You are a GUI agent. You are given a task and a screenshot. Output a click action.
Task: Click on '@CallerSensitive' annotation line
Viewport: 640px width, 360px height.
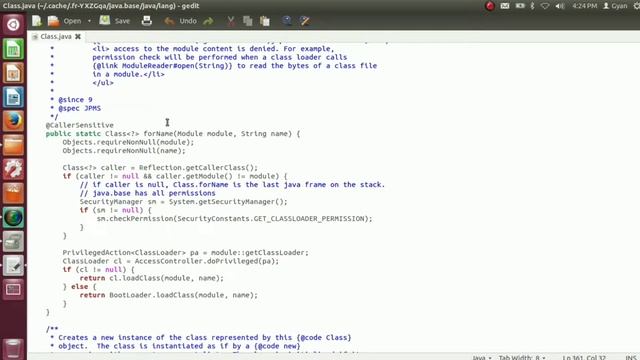(x=80, y=125)
